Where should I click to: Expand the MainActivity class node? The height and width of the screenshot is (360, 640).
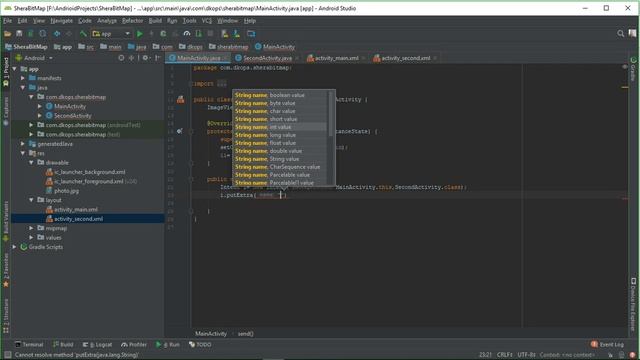[40, 106]
